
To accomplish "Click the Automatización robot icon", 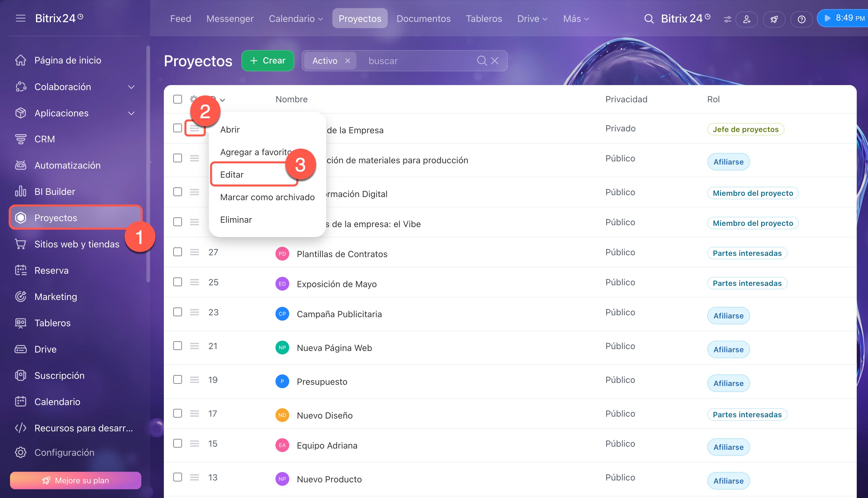I will (21, 165).
